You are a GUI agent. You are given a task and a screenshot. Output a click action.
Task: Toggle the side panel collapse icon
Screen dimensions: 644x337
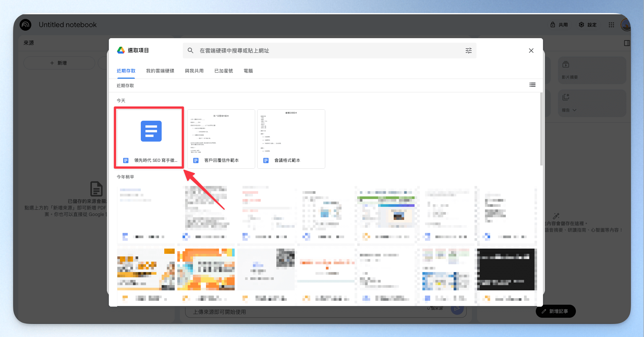coord(627,43)
